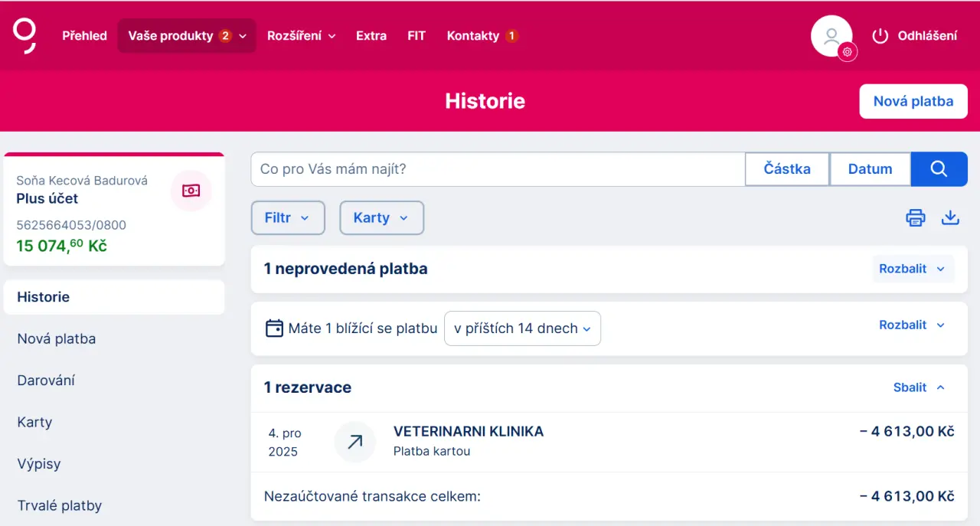The height and width of the screenshot is (526, 980).
Task: Focus the 'Co pro Vás mám najít?' search field
Action: [498, 169]
